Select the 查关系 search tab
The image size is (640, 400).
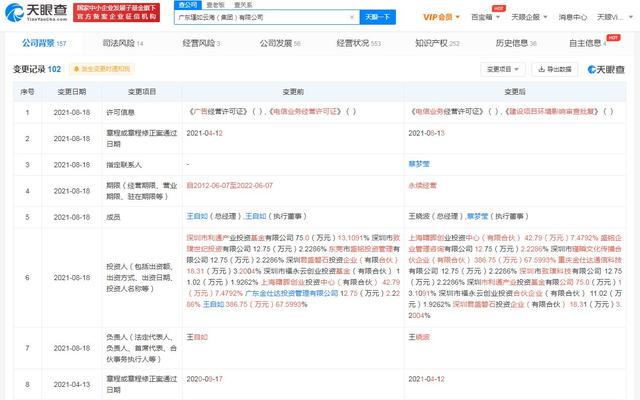243,5
